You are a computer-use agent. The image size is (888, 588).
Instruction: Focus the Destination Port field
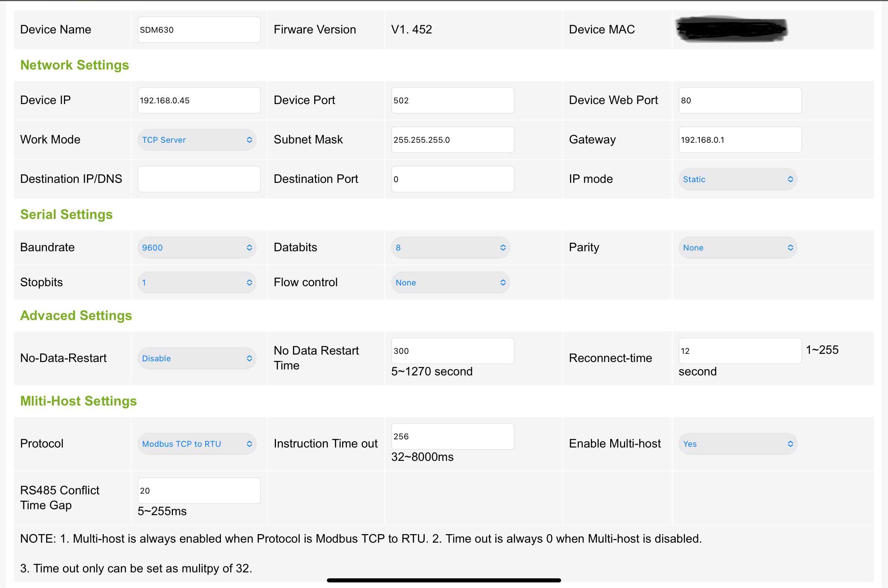coord(453,179)
